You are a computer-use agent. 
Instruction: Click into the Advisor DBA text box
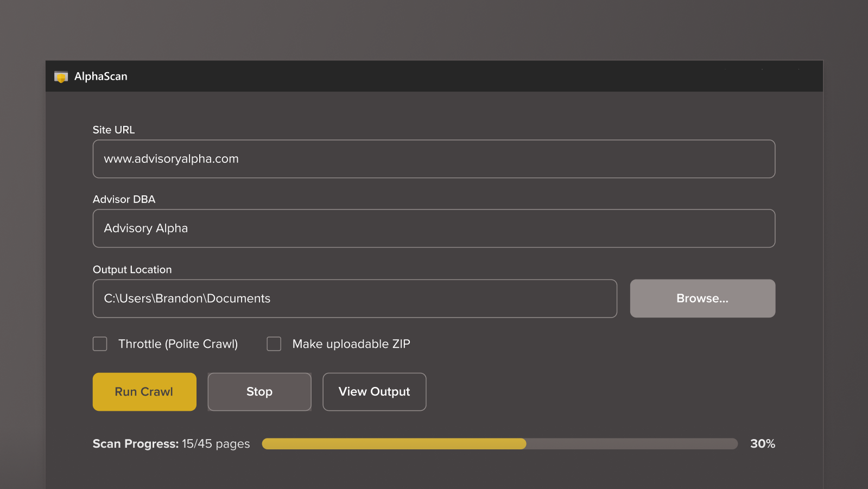[434, 228]
